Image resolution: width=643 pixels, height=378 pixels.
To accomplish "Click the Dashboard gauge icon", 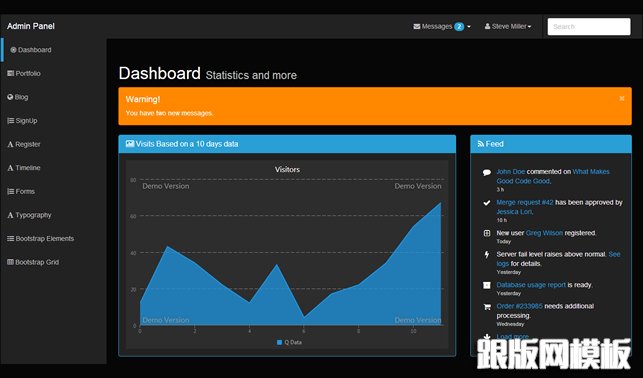I will point(14,50).
